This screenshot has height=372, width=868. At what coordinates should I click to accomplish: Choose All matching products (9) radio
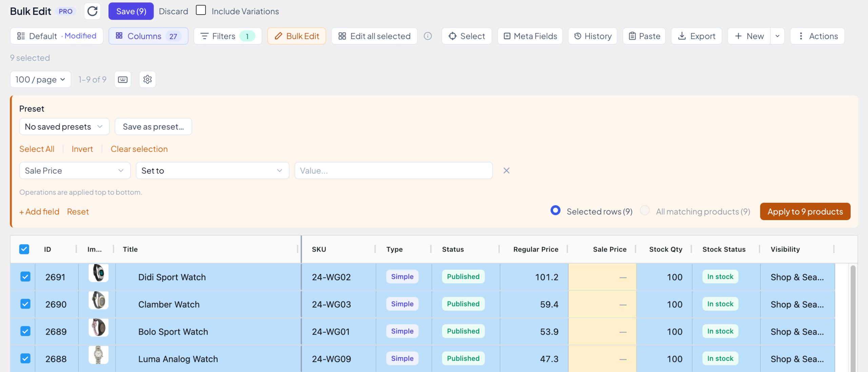[645, 211]
